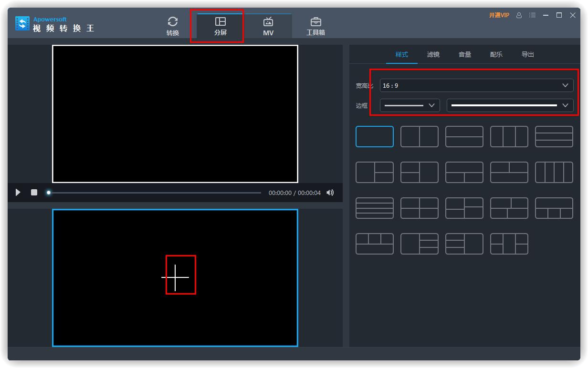Switch to the 音量 volume tab

(x=464, y=55)
